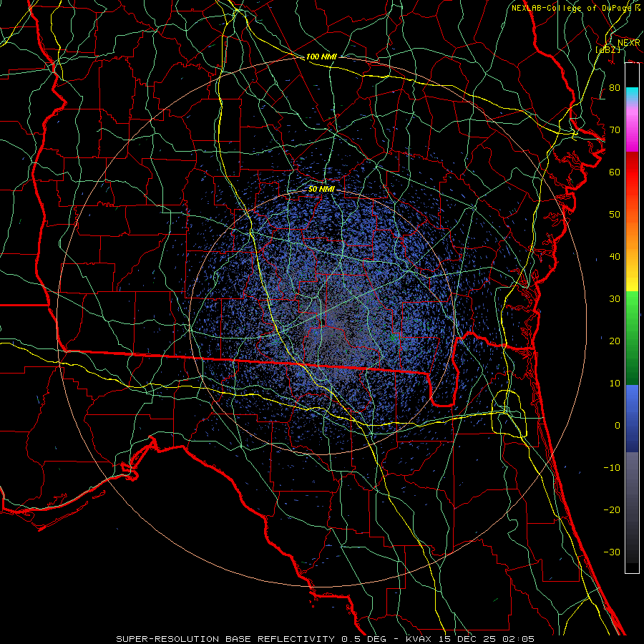Click the 20 value on the dBZ scale
The width and height of the screenshot is (644, 644).
(x=615, y=341)
